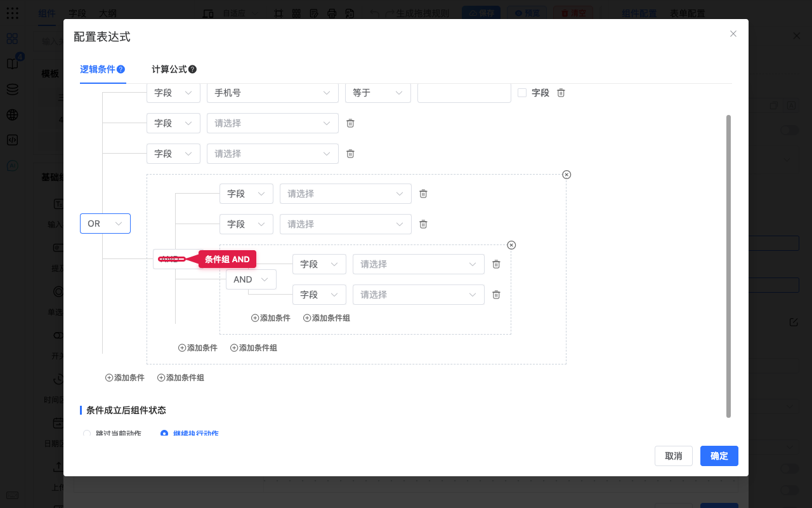Open 请选择 in innermost group's second row
812x508 pixels.
click(419, 295)
